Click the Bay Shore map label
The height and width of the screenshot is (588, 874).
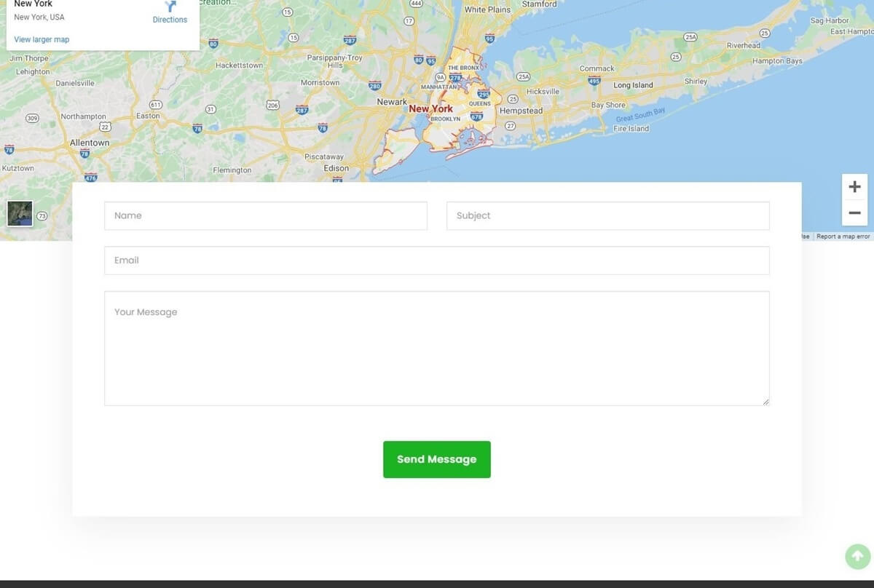(x=608, y=106)
